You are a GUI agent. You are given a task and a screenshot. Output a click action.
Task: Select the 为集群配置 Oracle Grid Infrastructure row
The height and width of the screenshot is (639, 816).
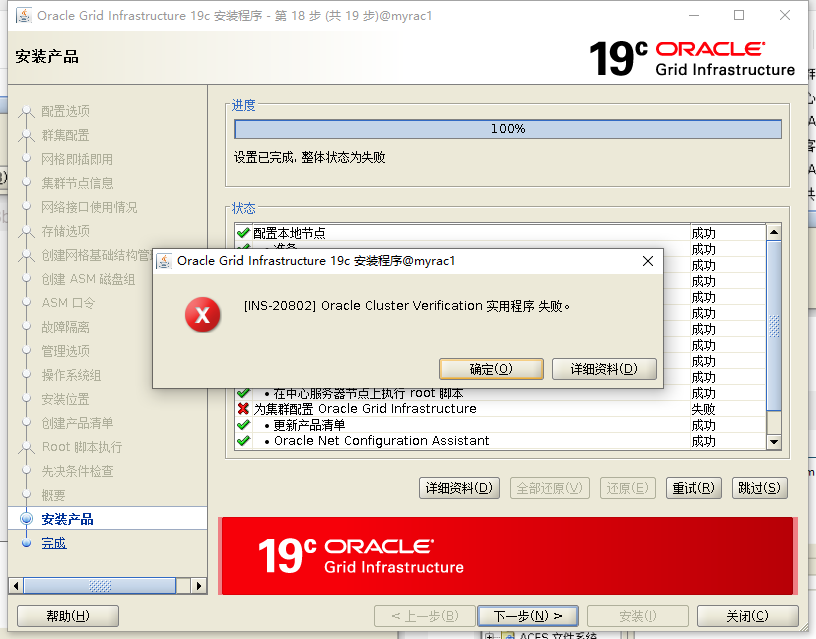pos(500,408)
